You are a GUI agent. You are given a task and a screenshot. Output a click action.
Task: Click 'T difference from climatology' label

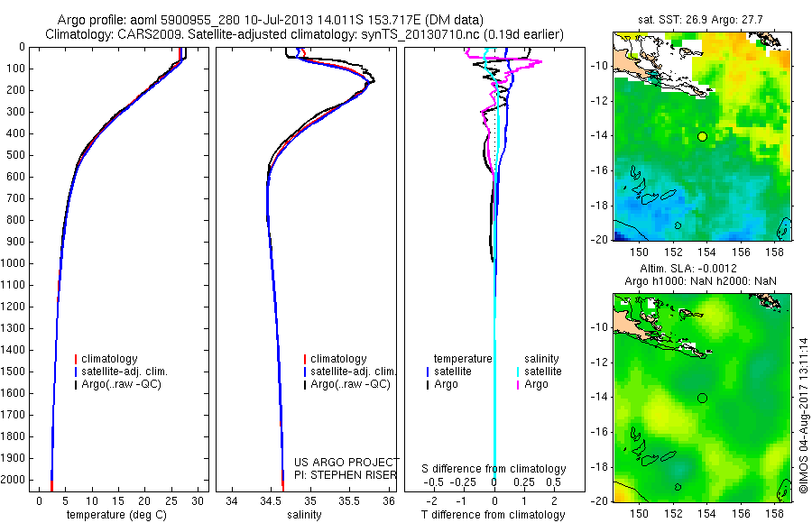click(493, 515)
